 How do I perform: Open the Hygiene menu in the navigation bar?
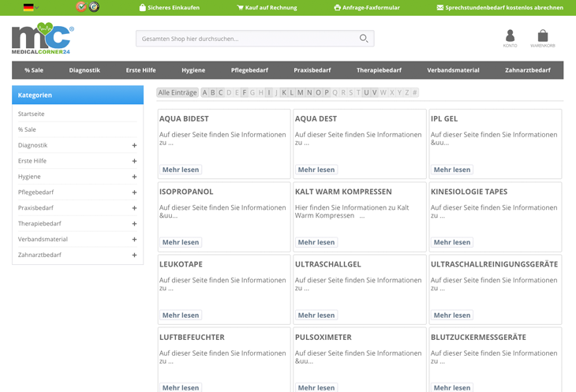pos(193,70)
